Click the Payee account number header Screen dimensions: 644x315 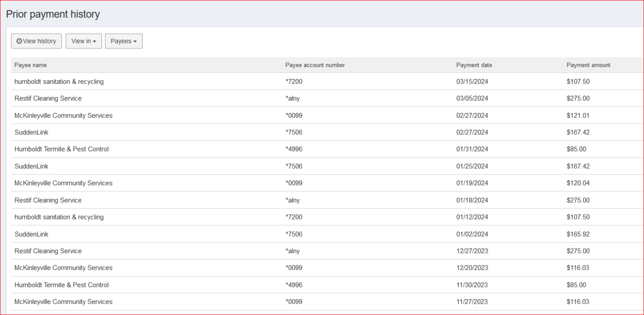[315, 65]
